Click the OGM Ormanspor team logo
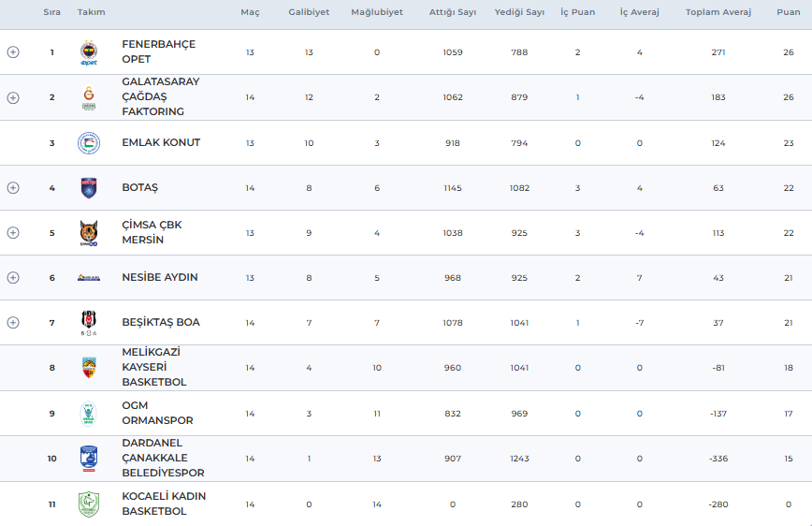Screen dimensions: 812x526 click(x=89, y=414)
